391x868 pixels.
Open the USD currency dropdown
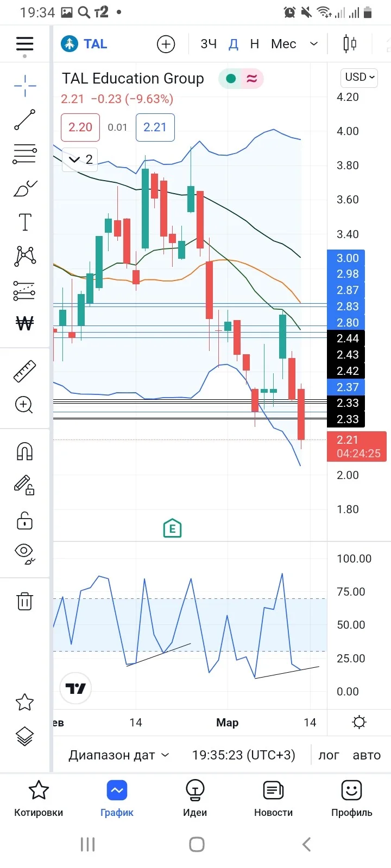[360, 78]
